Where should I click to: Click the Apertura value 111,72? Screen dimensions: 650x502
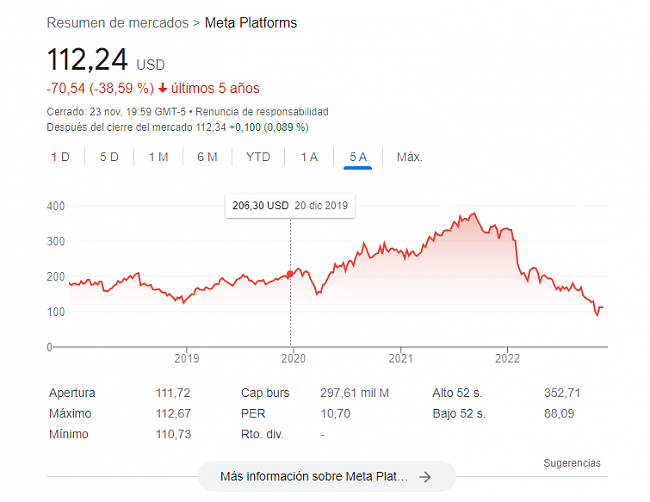point(173,393)
